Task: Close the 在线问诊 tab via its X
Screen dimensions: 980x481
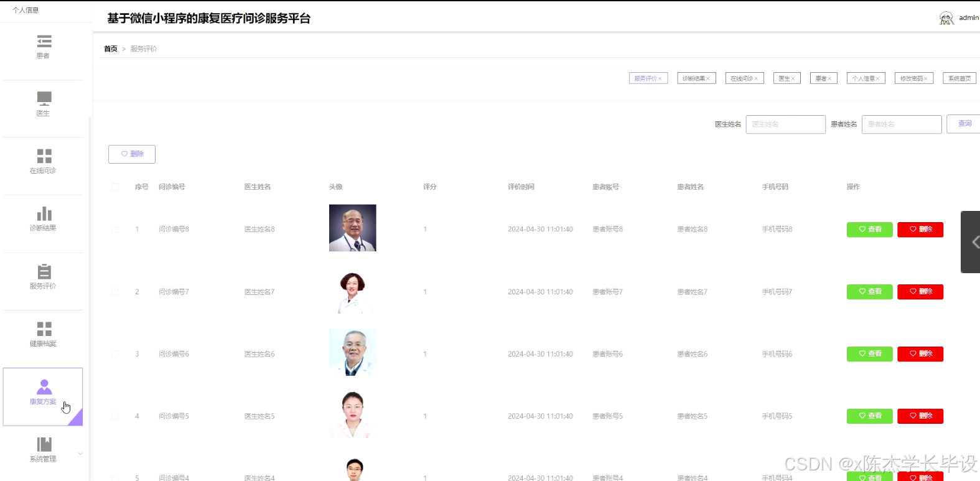Action: [756, 79]
